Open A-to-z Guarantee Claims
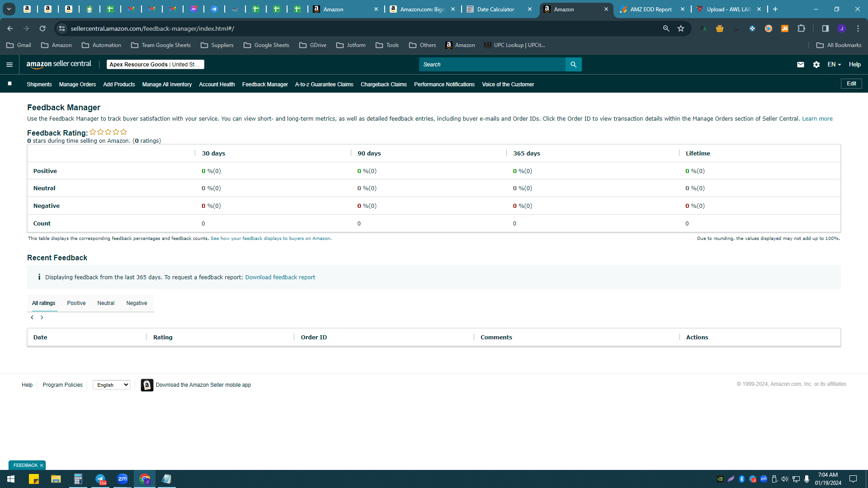This screenshot has width=868, height=488. click(324, 84)
